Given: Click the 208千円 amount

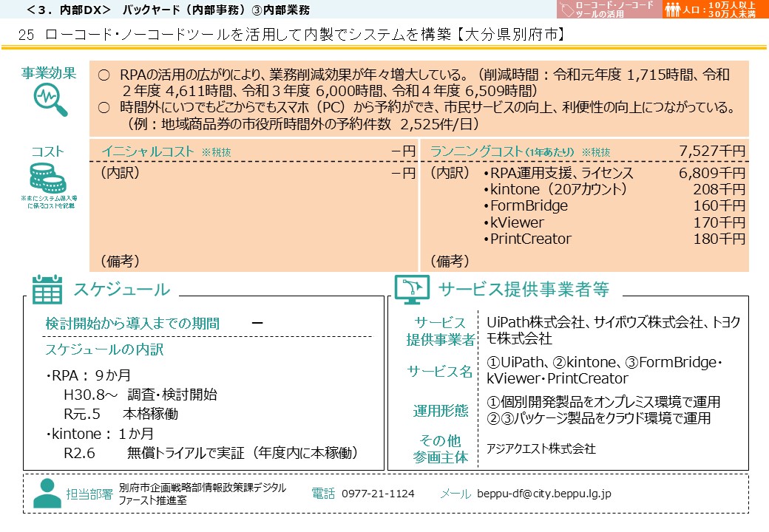Looking at the screenshot, I should point(719,189).
